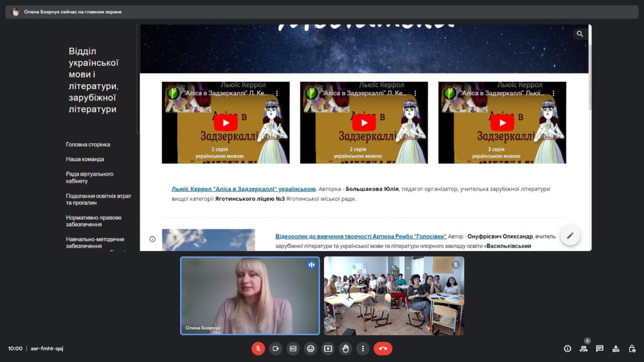Click the channel avatar on the 3 серія video
The height and width of the screenshot is (362, 644).
coord(450,94)
